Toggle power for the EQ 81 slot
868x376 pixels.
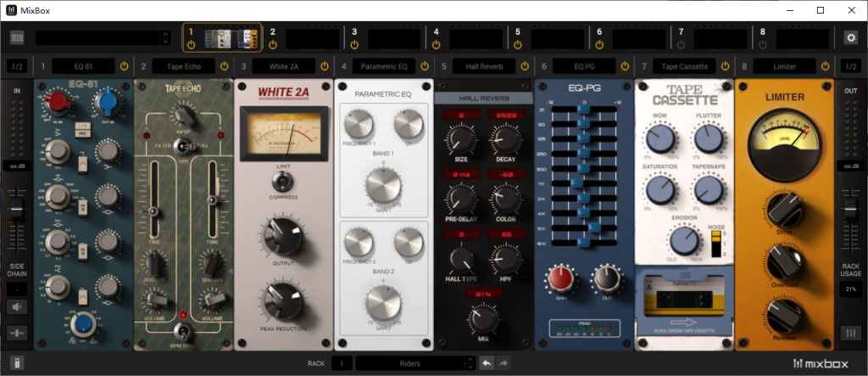[x=124, y=65]
